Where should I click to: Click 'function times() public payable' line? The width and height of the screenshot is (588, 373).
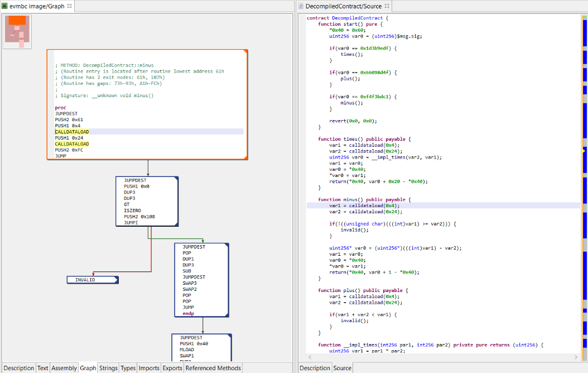[364, 139]
